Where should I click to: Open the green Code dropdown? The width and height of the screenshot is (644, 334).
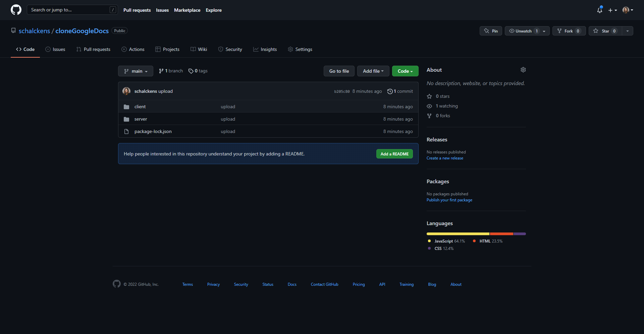tap(405, 71)
